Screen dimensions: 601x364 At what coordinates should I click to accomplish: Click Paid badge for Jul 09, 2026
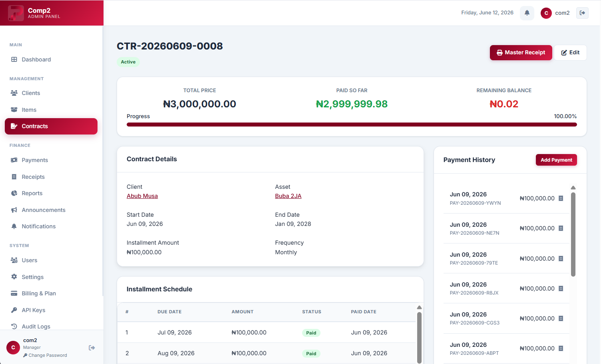point(311,333)
